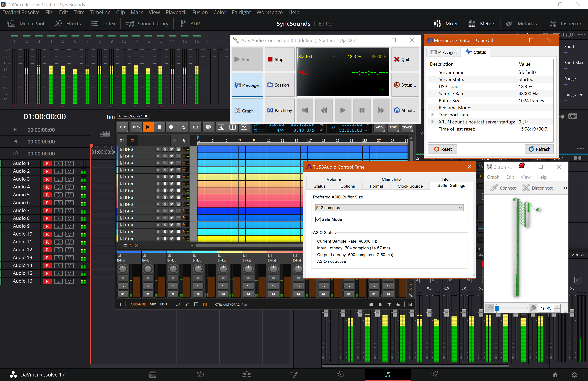Image resolution: width=588 pixels, height=381 pixels.
Task: Click the Disconnect icon in the Graph window
Action: click(x=537, y=188)
